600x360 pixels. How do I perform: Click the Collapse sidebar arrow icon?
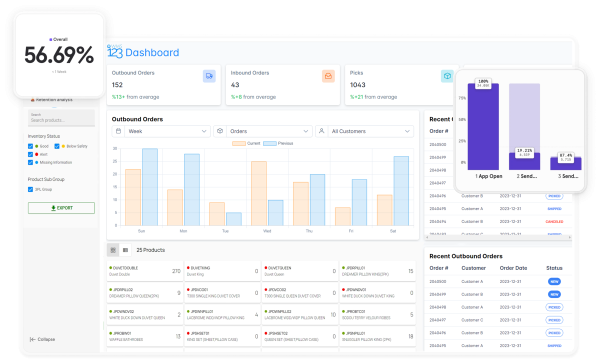coord(33,339)
